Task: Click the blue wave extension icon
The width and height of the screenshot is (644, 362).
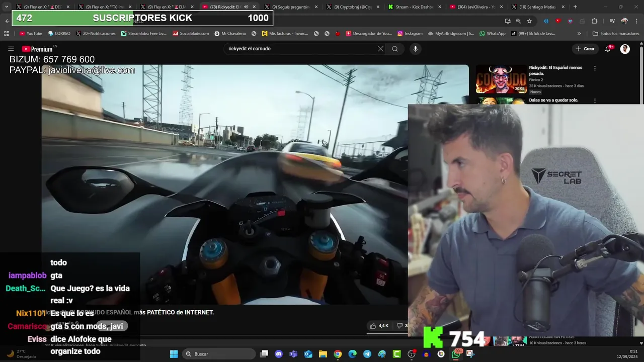Action: [546, 21]
